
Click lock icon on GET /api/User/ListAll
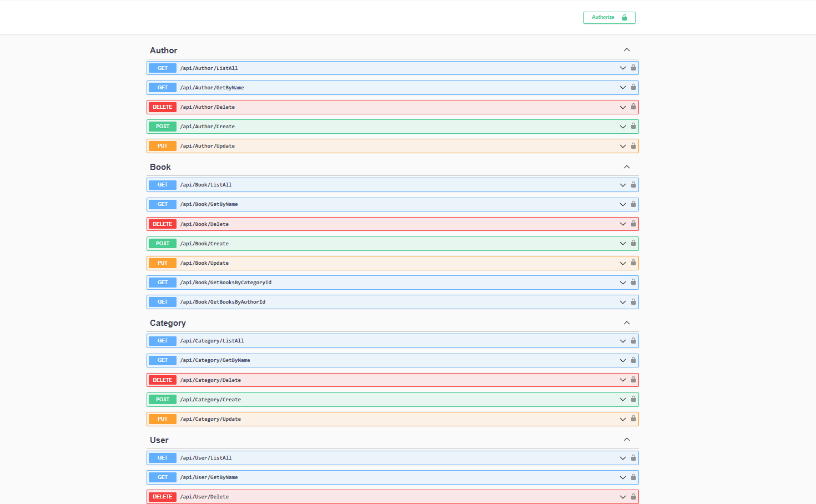click(633, 457)
